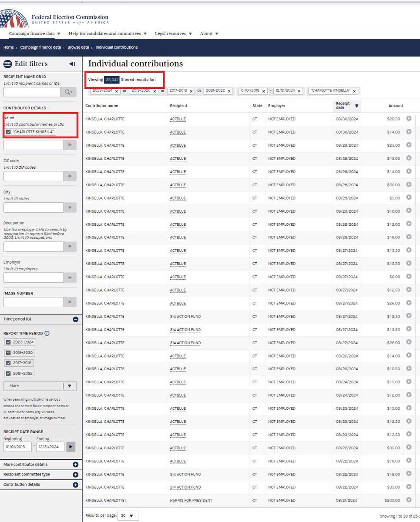Open ACTBLUE link in $20.50 row
Viewport: 420px width, 522px height.
point(178,119)
